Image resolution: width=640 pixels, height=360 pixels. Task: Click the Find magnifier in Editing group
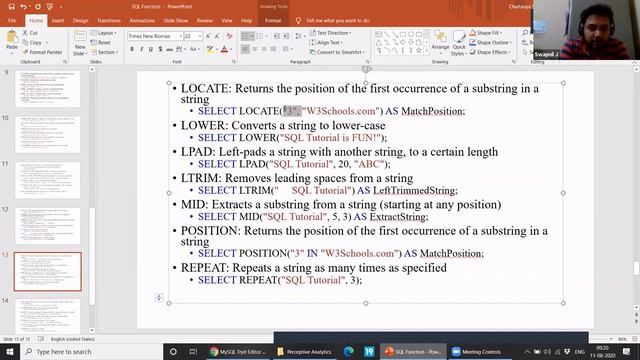point(525,33)
